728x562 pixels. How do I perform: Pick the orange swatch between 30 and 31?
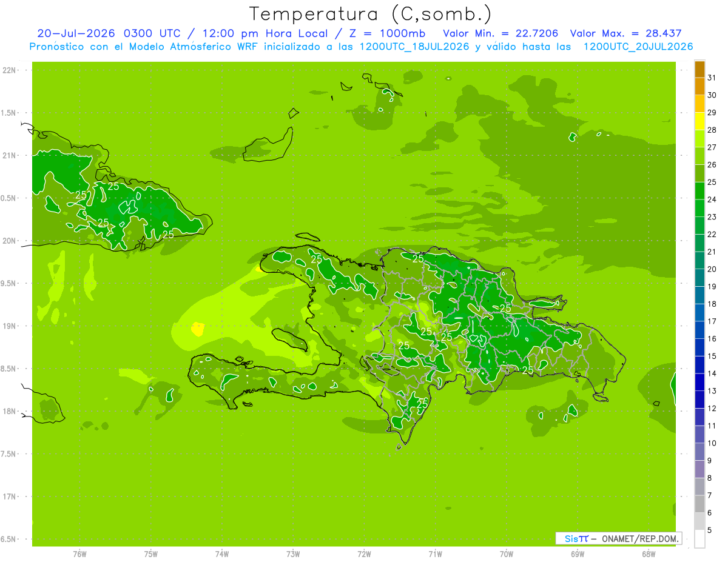pos(699,86)
